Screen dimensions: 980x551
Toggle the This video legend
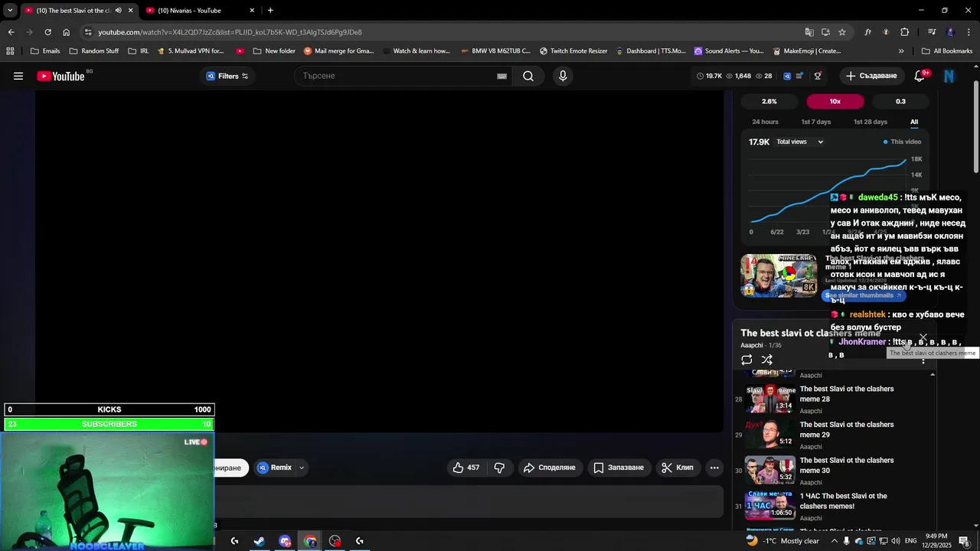tap(902, 142)
